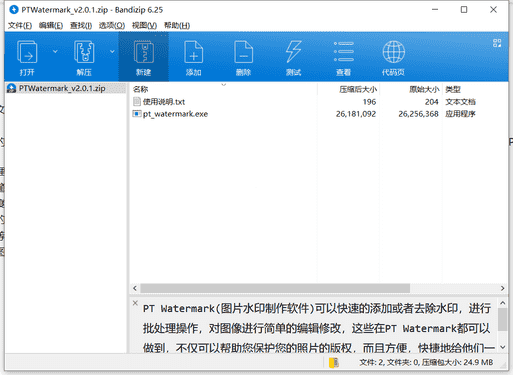This screenshot has width=513, height=375.
Task: Open the 编辑(E) menu
Action: tap(51, 25)
